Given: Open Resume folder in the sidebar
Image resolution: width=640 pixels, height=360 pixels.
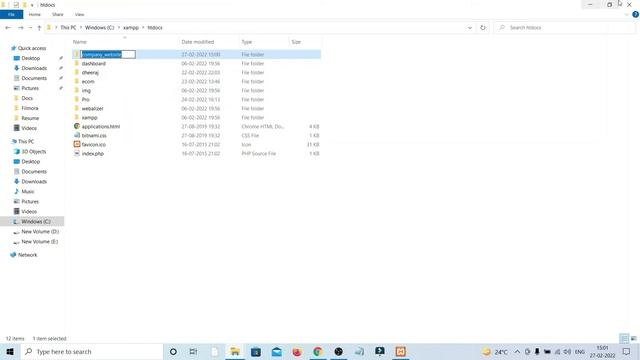Looking at the screenshot, I should pyautogui.click(x=30, y=118).
